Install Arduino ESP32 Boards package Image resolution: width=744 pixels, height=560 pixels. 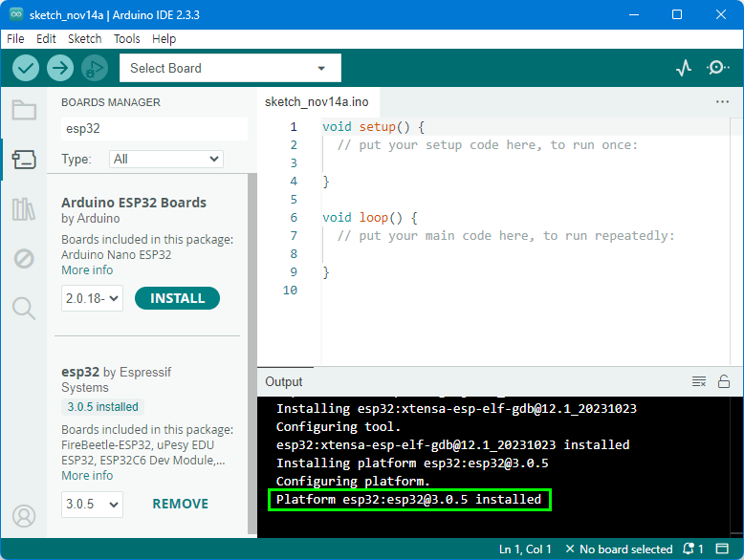(177, 298)
